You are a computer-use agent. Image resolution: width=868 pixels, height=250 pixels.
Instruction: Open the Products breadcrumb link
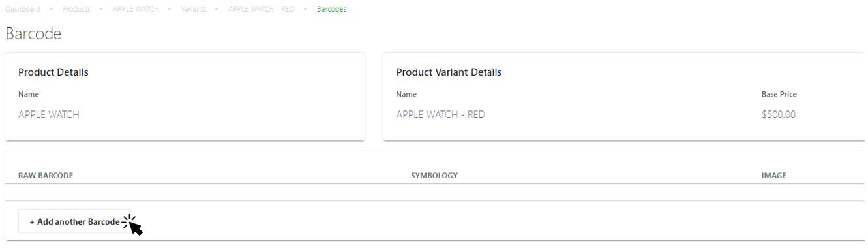(x=76, y=9)
